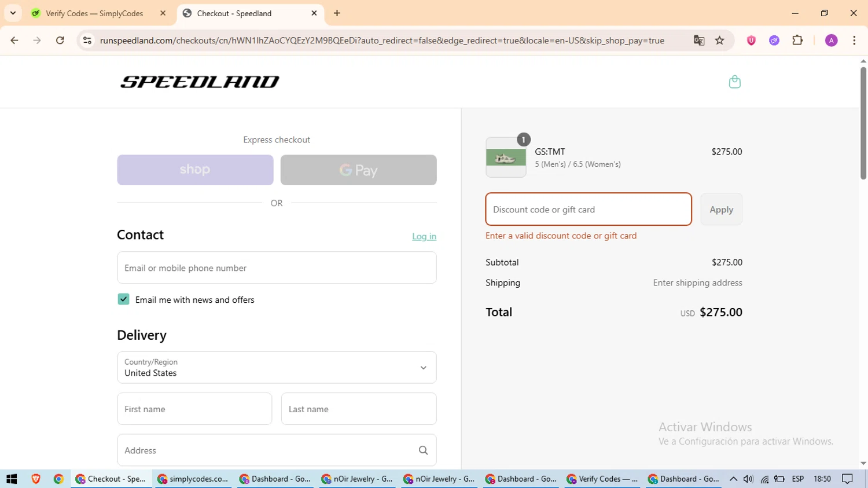View site information icon in address bar
This screenshot has width=868, height=488.
(87, 41)
